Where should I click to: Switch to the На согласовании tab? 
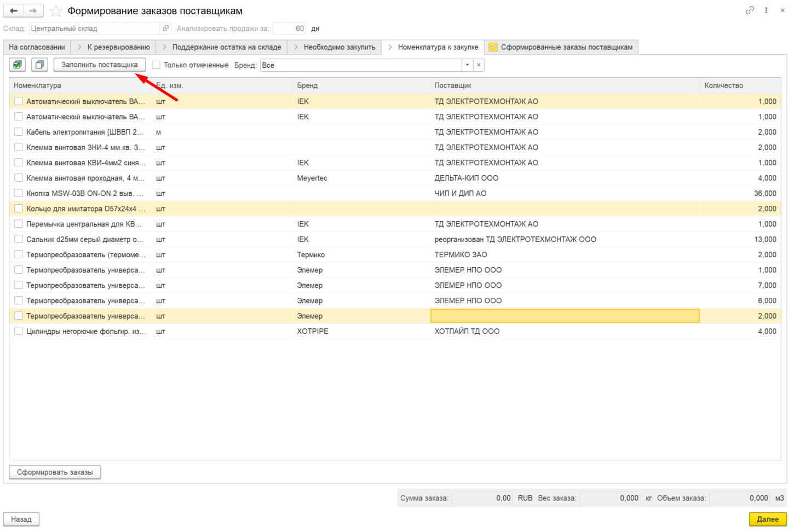(37, 47)
